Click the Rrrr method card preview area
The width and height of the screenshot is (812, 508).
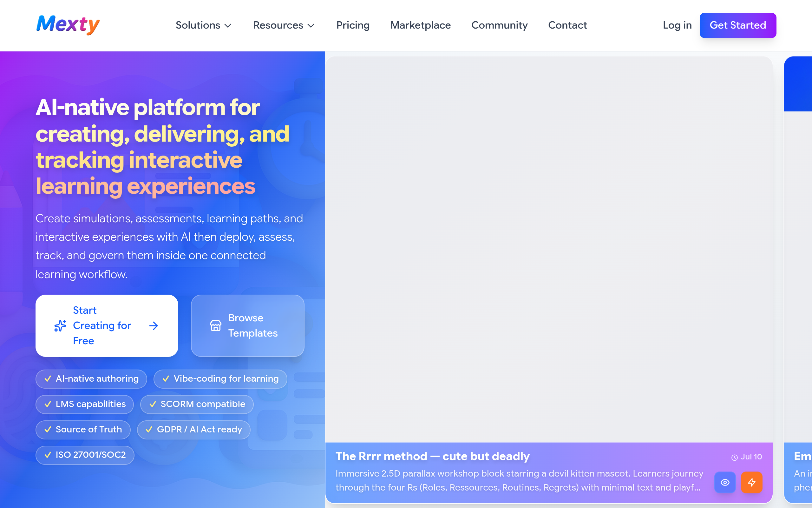[549, 249]
